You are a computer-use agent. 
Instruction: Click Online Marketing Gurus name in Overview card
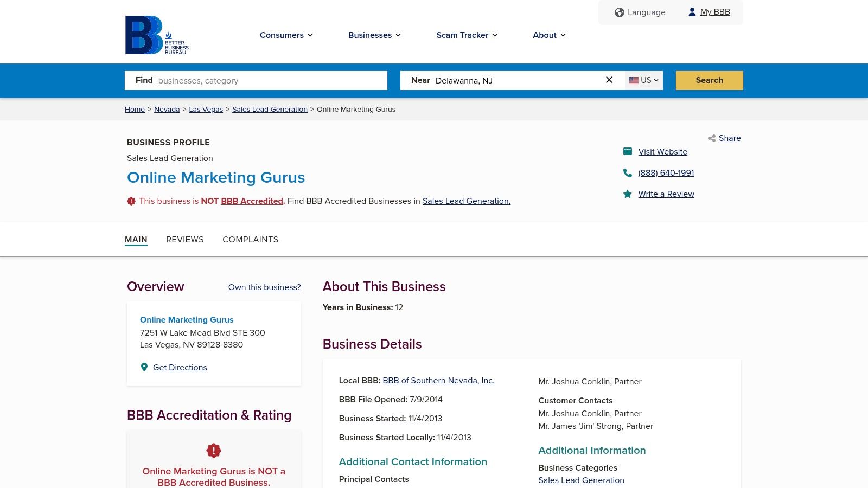point(187,320)
